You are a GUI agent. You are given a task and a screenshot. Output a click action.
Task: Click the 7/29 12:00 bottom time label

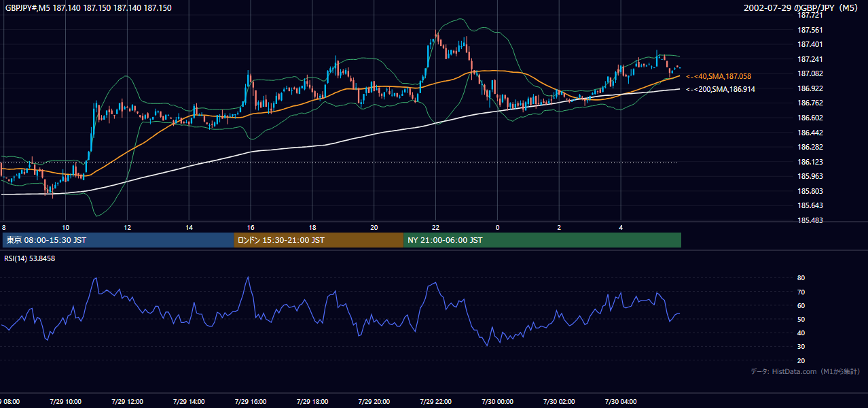point(127,401)
